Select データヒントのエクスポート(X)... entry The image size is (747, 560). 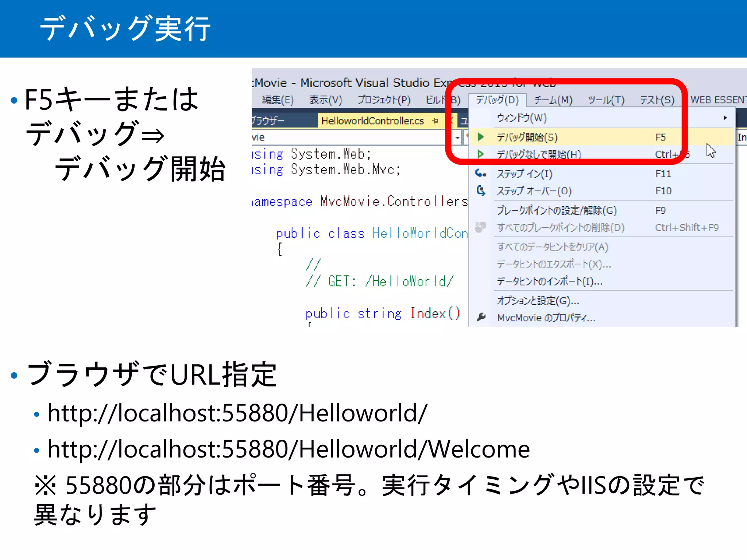(602, 264)
